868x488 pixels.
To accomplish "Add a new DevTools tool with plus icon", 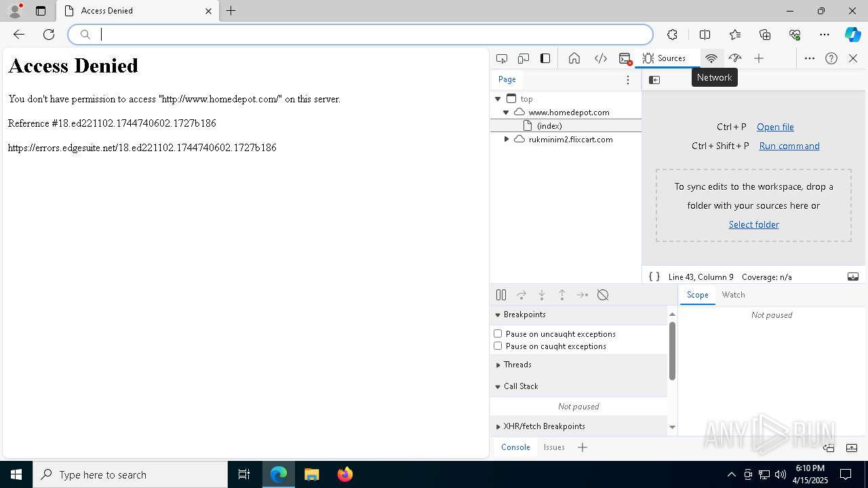I will point(759,58).
